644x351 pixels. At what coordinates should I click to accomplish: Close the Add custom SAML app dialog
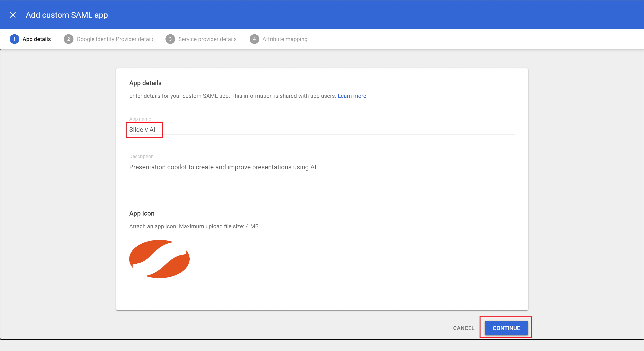click(x=13, y=15)
